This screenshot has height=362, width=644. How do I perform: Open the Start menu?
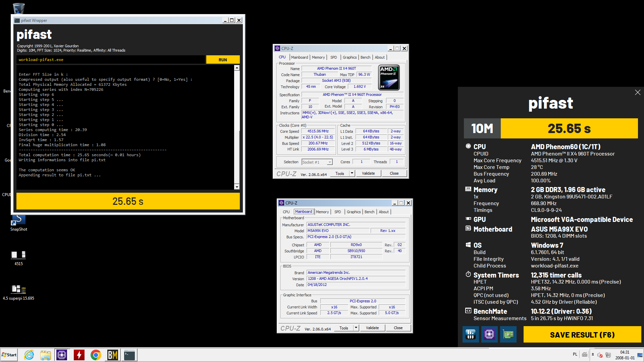click(x=9, y=355)
